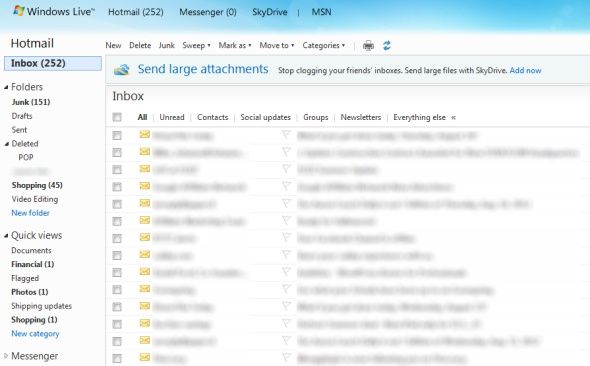Filter inbox by Groups

pos(316,117)
